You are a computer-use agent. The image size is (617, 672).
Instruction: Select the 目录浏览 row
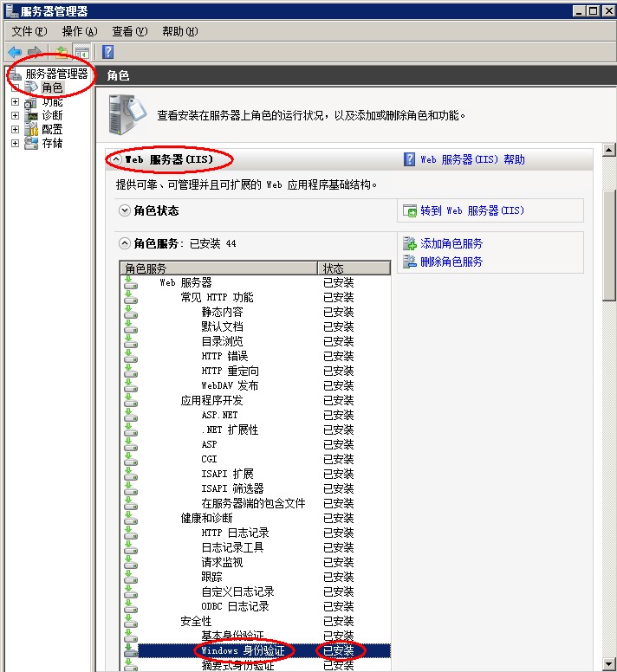[256, 341]
